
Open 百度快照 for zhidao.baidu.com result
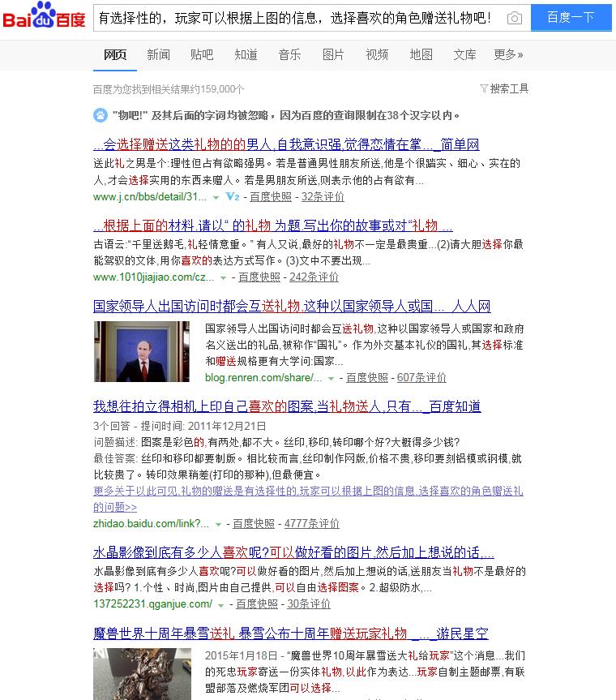coord(254,524)
